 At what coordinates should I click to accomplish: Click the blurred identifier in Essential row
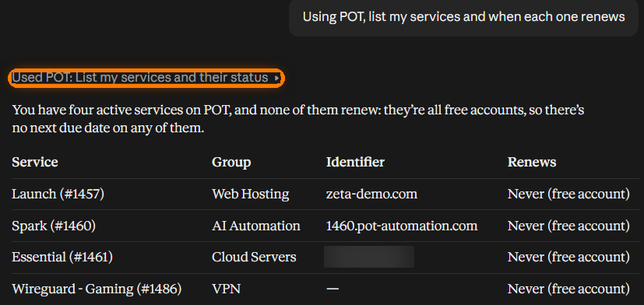click(x=369, y=257)
